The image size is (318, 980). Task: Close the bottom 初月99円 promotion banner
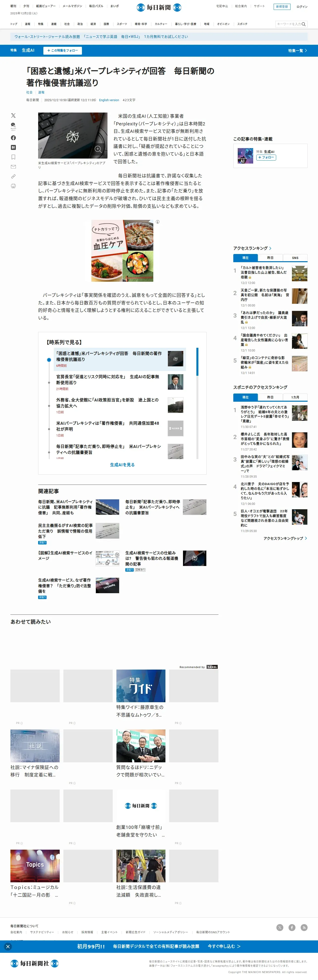click(x=8, y=947)
